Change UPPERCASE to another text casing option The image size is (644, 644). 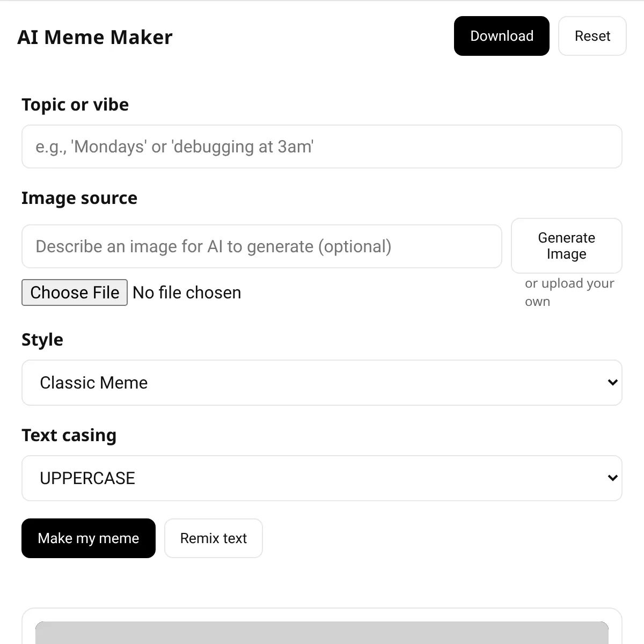point(322,478)
